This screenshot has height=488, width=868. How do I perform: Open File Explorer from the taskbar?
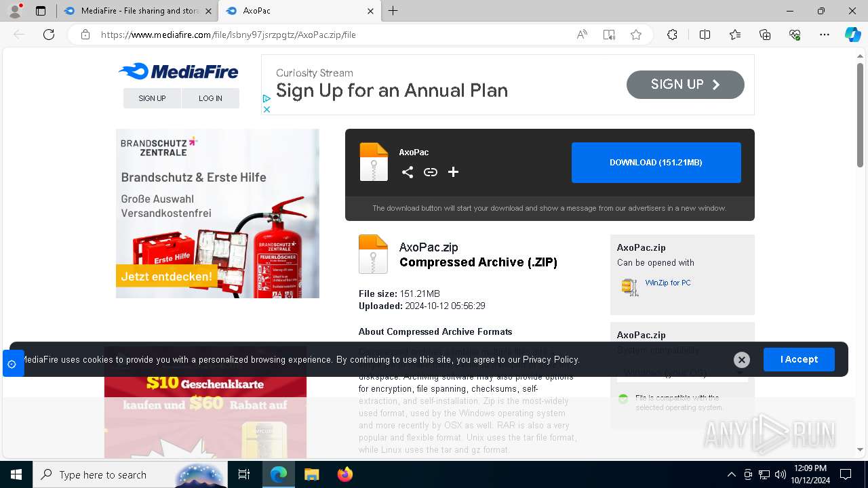311,474
